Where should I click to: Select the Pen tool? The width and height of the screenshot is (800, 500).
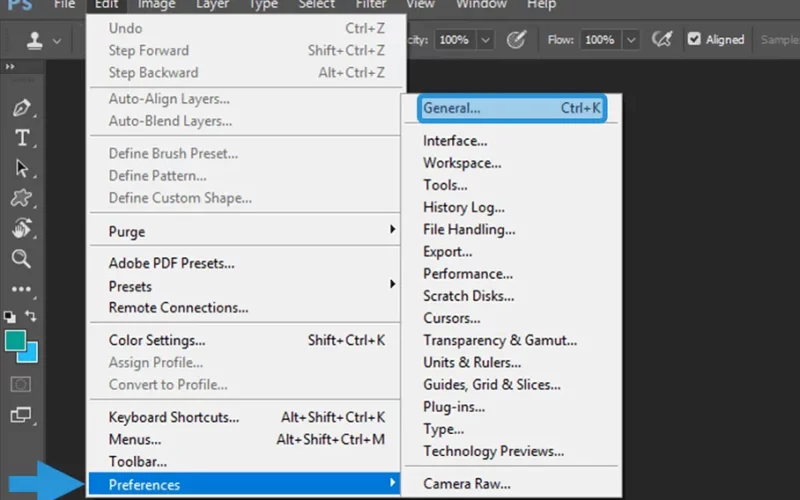click(21, 108)
